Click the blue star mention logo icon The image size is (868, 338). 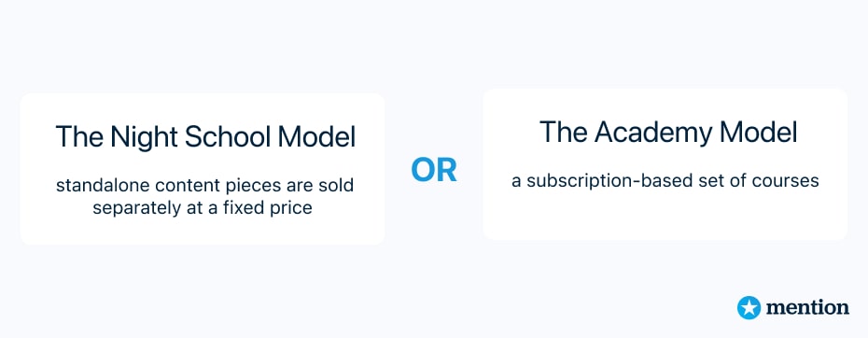(749, 307)
